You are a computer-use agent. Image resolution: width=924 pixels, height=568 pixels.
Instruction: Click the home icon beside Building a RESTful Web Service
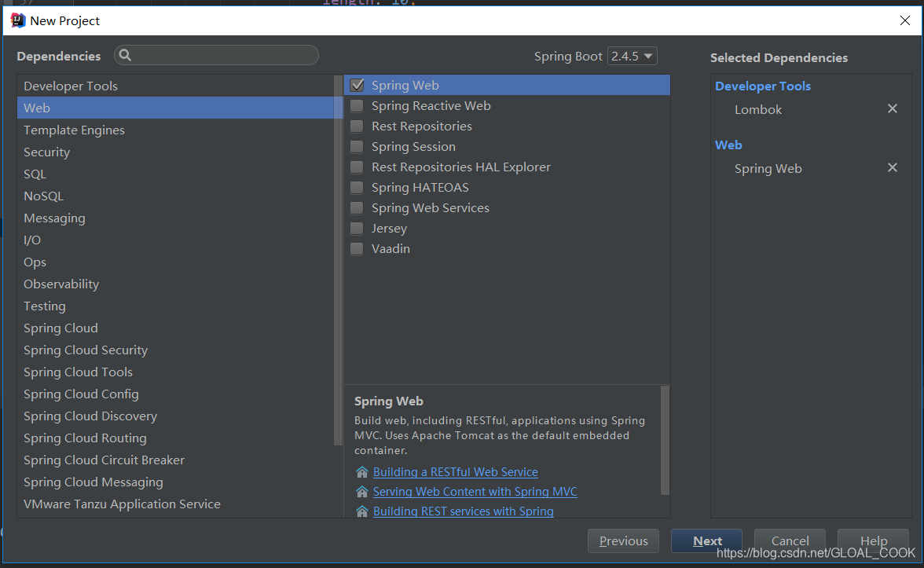(x=361, y=473)
